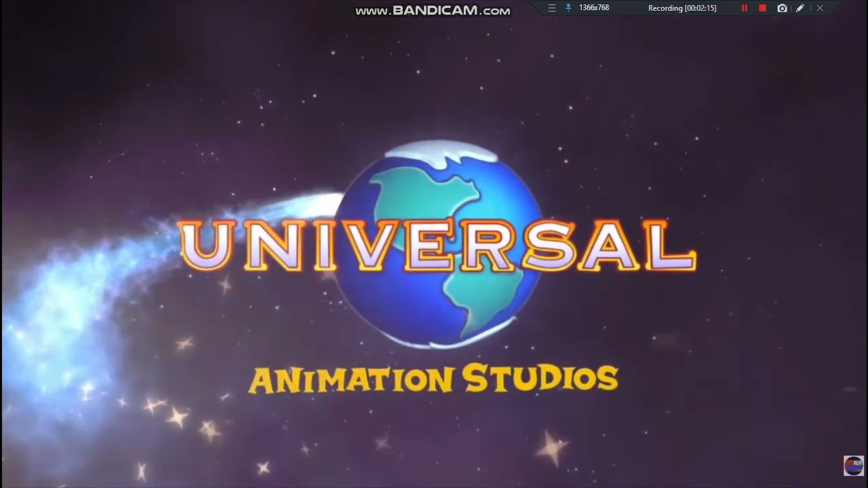Click the channel logo in bottom-right corner
This screenshot has height=488, width=868.
(x=853, y=465)
